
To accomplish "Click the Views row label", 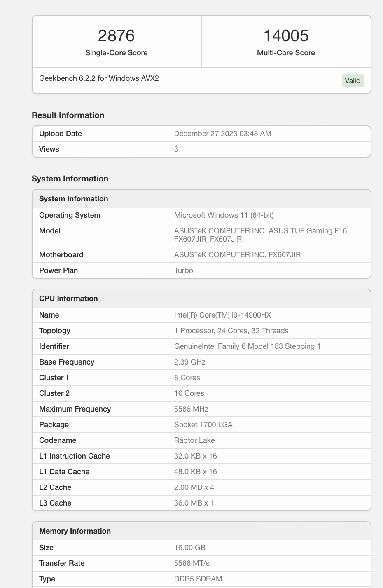I will click(x=49, y=149).
